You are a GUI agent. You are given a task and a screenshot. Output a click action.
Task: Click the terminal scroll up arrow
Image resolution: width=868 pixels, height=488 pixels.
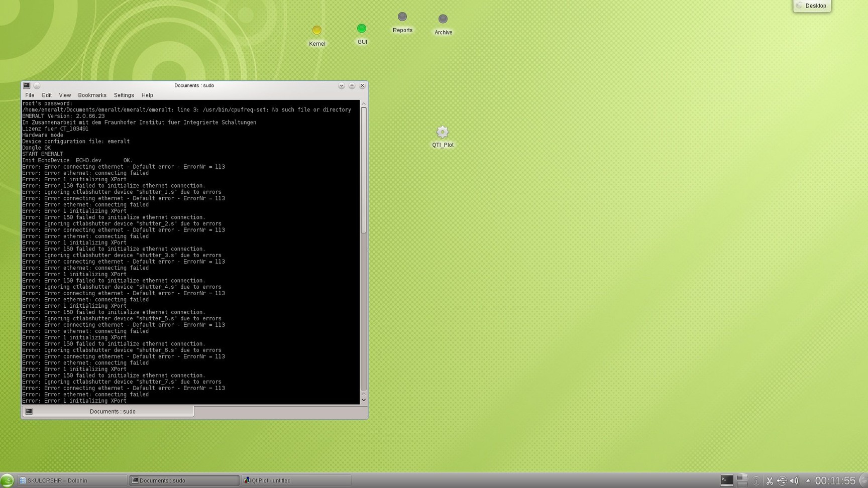tap(364, 103)
